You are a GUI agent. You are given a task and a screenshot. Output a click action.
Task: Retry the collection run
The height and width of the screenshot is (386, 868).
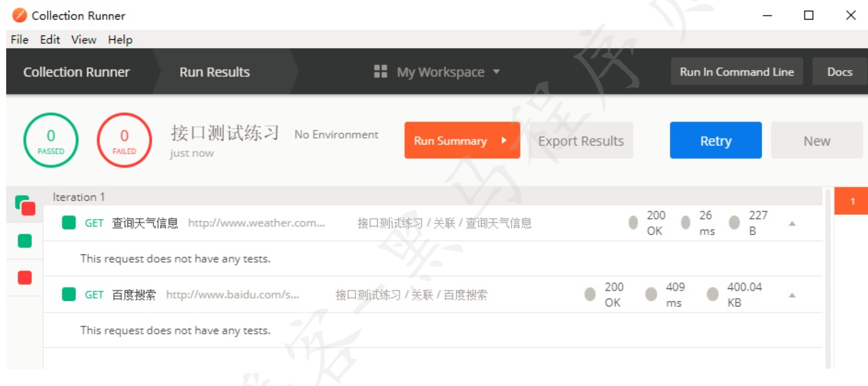(716, 140)
